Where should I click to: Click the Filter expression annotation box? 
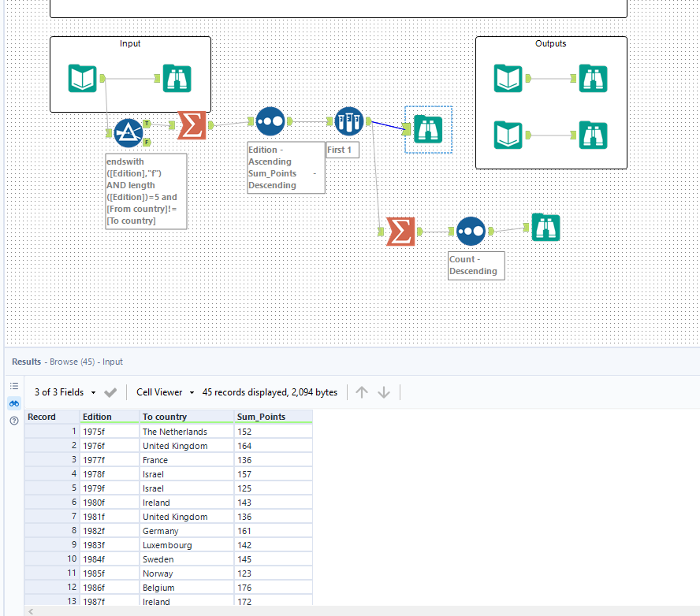coord(146,191)
